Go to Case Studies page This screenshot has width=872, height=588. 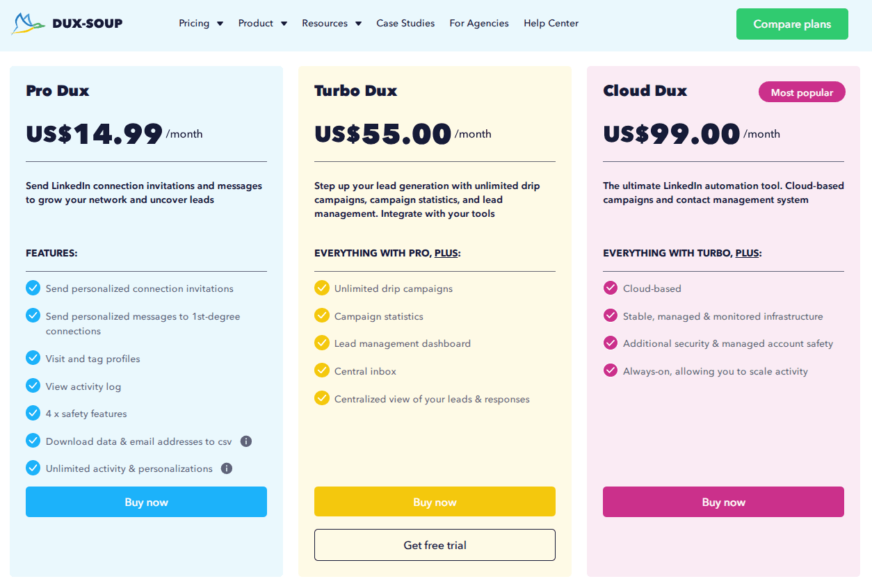[x=405, y=24]
